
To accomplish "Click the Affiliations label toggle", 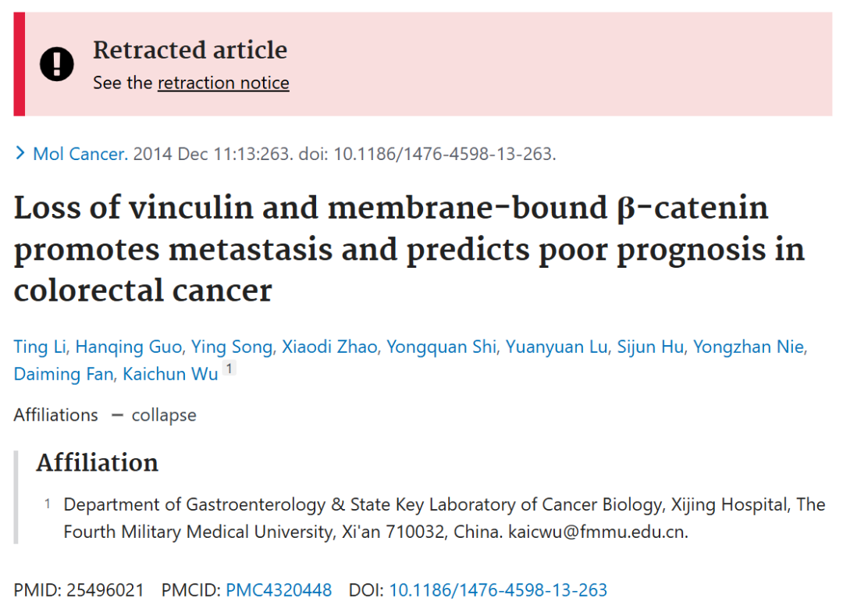I will 56,415.
